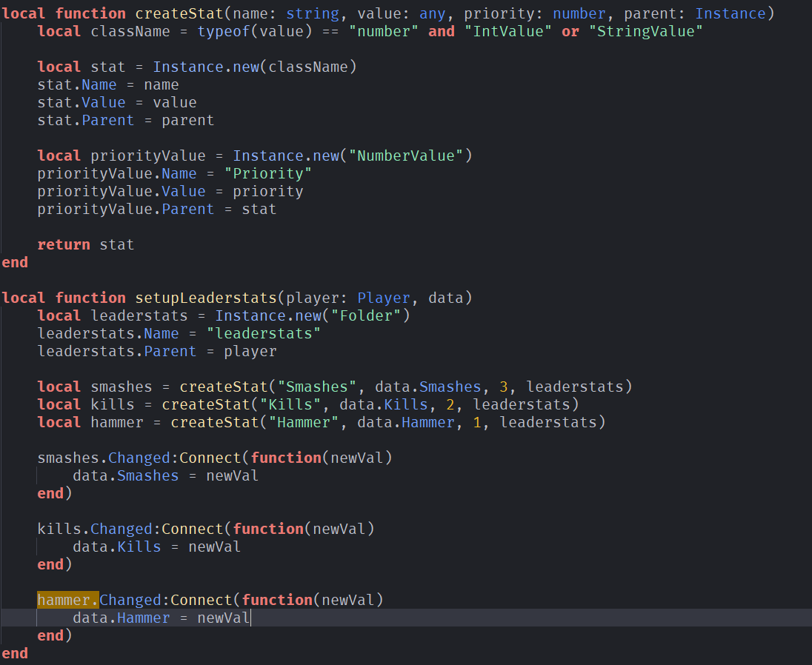Click the line 'data.Hammer = newVal'
812x665 pixels.
coord(161,618)
